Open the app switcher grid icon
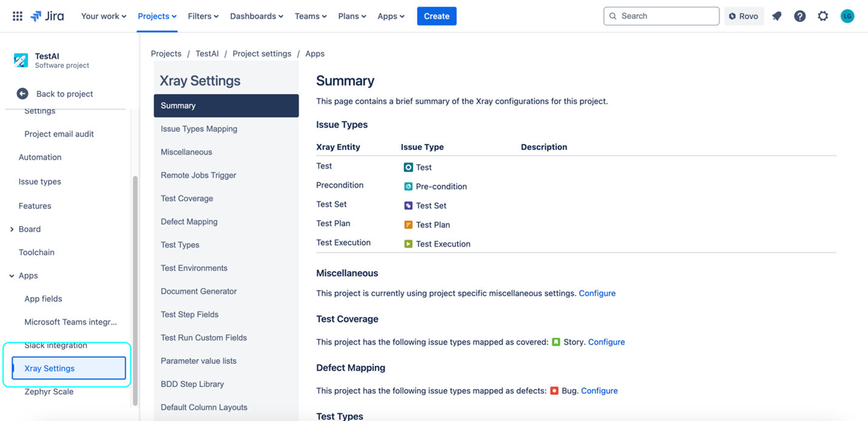This screenshot has height=421, width=868. point(18,16)
